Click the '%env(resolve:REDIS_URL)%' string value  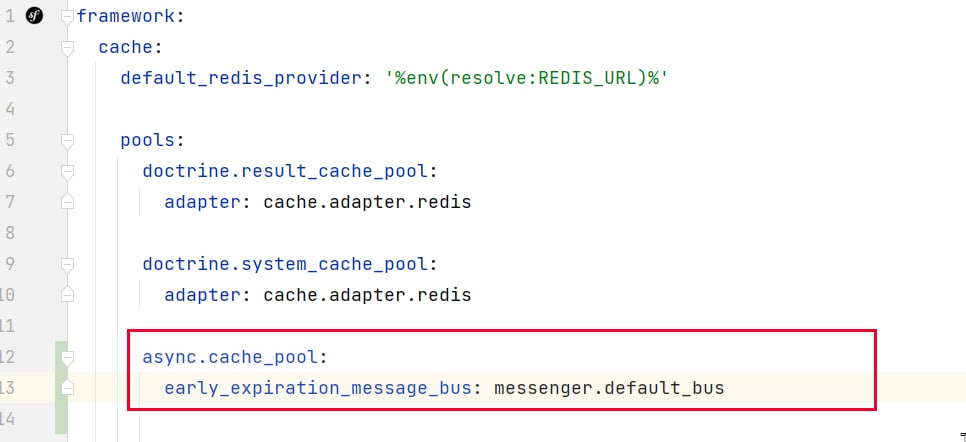526,78
